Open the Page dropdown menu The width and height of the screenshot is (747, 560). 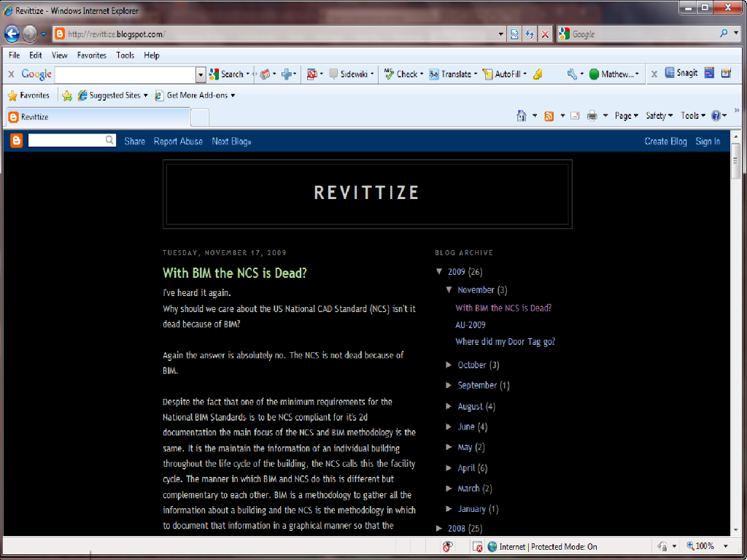click(627, 116)
